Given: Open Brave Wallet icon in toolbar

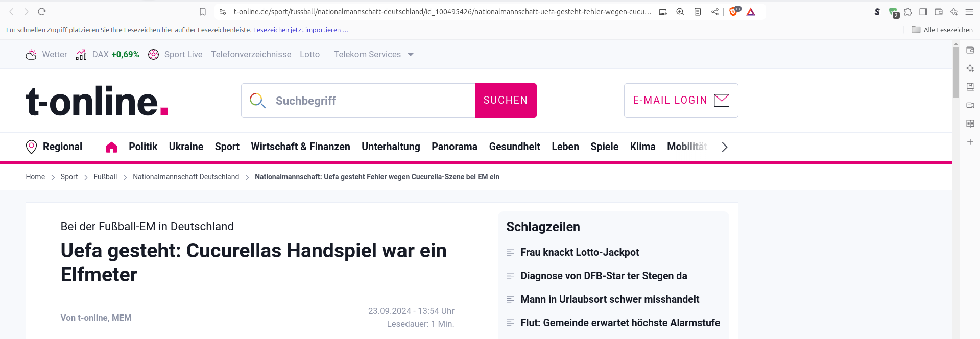Looking at the screenshot, I should (939, 12).
